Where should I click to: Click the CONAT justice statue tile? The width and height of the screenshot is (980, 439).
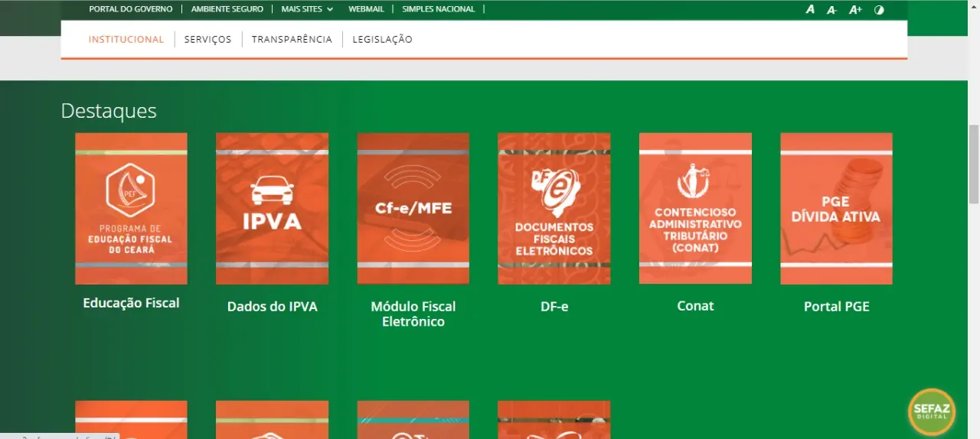[x=695, y=208]
